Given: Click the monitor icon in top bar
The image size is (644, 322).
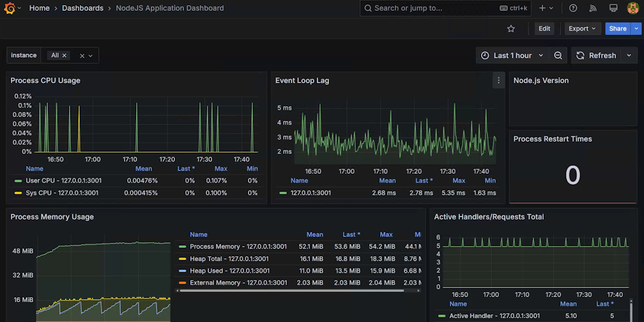Looking at the screenshot, I should pos(613,8).
